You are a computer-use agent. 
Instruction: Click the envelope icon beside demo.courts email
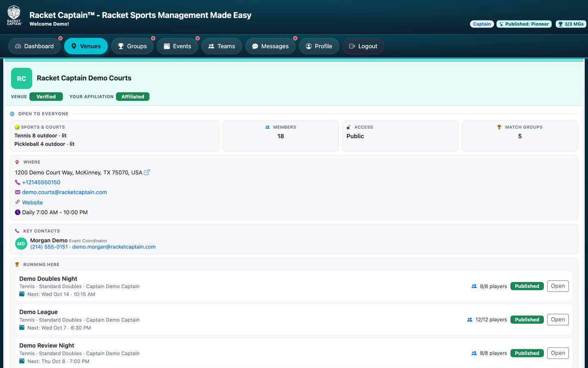point(18,192)
